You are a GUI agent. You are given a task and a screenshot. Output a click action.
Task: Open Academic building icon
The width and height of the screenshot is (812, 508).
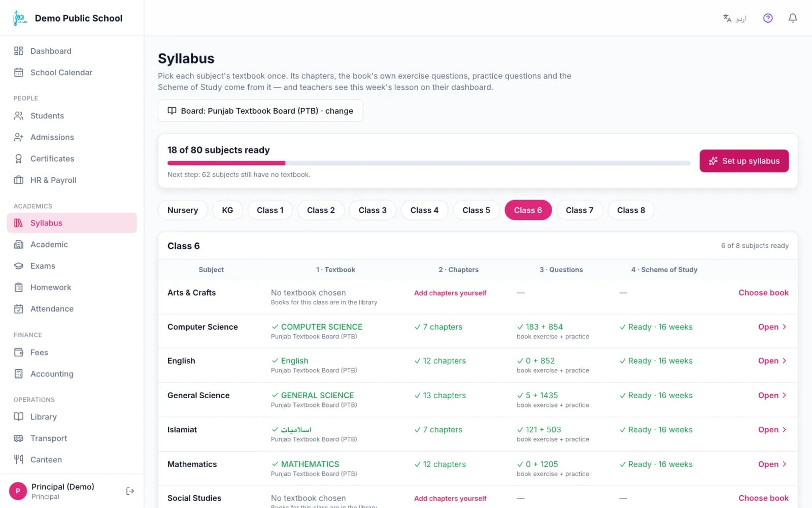(19, 244)
